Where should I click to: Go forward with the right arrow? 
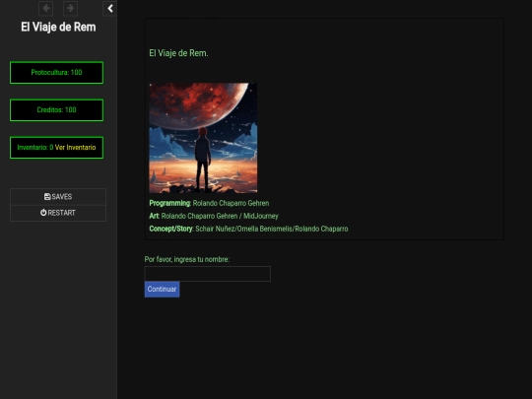(70, 9)
